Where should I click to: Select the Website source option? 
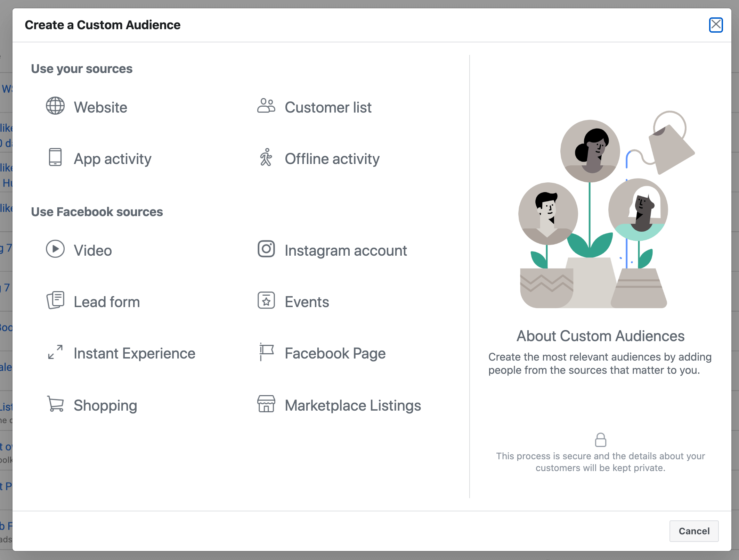tap(87, 107)
